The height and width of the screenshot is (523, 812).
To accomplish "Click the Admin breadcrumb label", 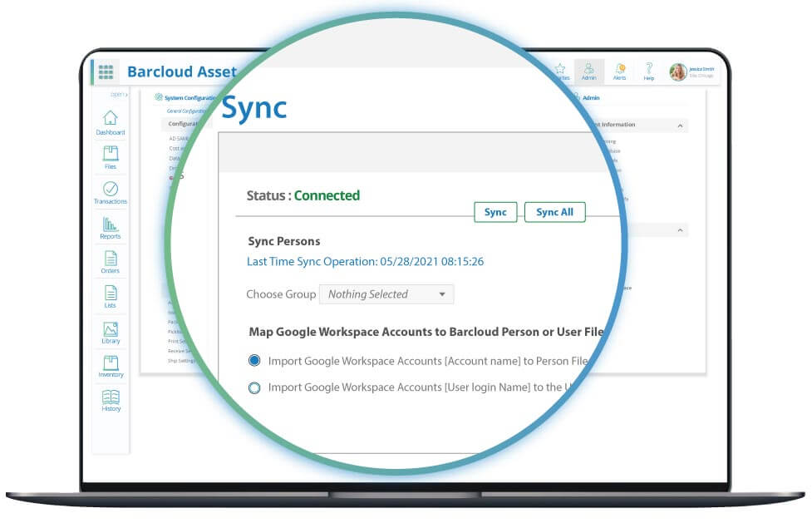I will click(591, 97).
